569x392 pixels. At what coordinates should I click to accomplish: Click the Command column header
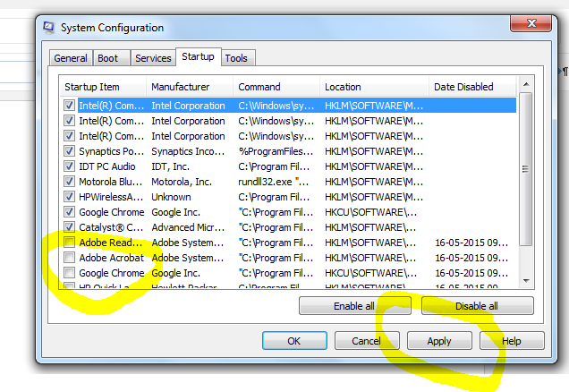pyautogui.click(x=276, y=87)
